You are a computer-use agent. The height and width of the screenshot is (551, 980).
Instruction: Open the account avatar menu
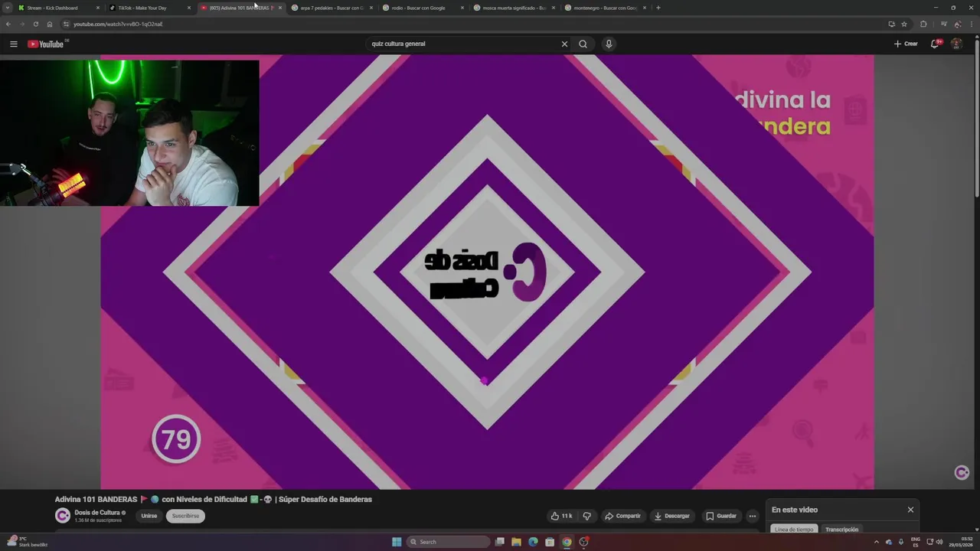[x=956, y=44]
